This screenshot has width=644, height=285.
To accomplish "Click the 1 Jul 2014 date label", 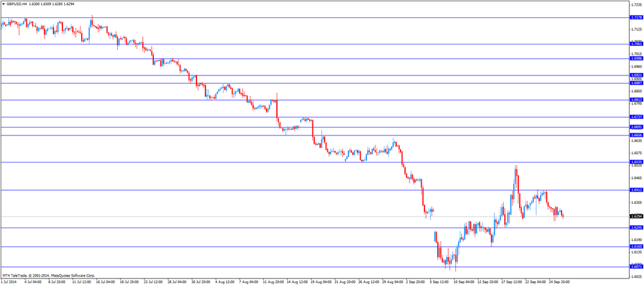I will coord(8,282).
